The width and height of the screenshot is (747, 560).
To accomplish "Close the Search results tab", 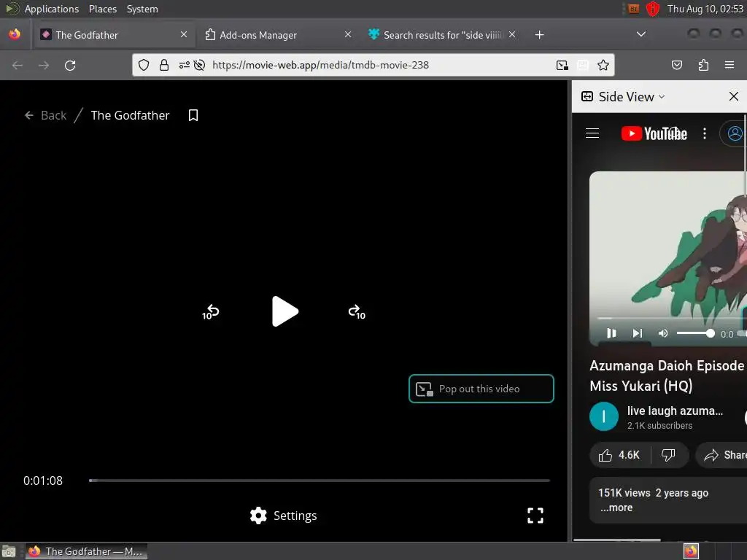I will click(x=512, y=35).
